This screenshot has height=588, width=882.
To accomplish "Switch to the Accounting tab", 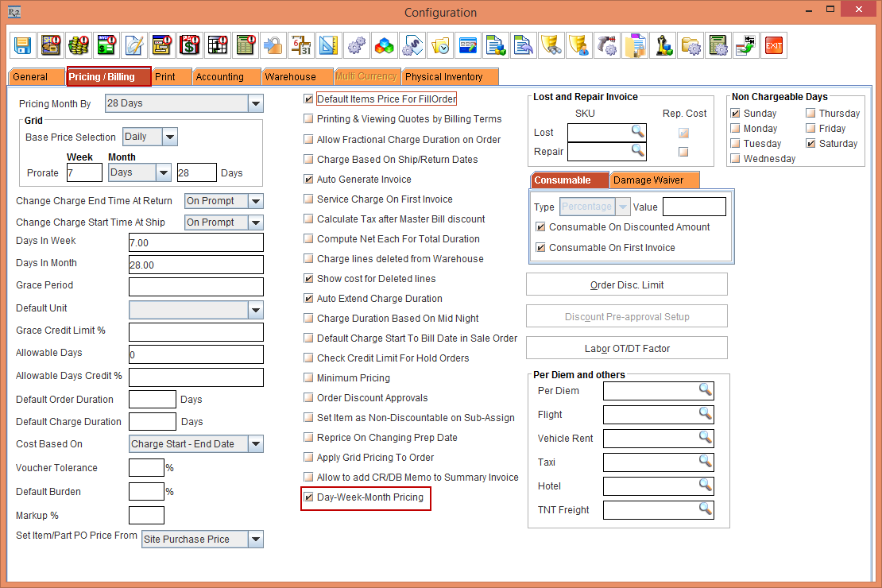I will point(220,77).
